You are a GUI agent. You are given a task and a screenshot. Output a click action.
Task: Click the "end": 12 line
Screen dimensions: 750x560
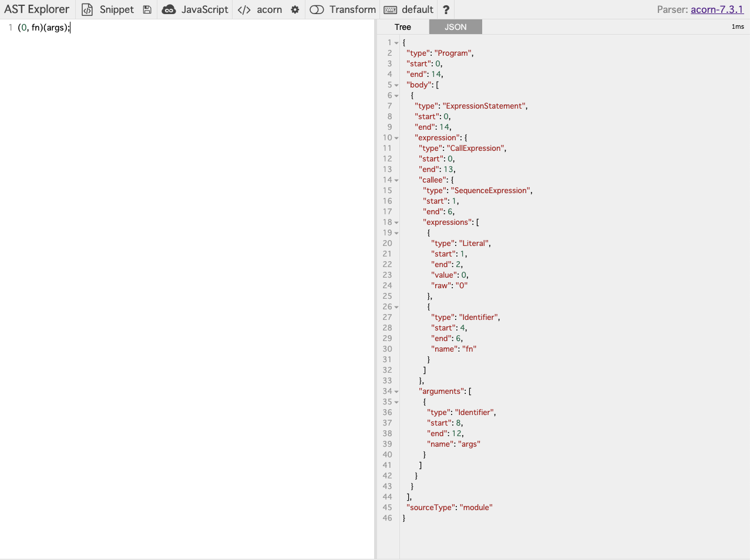click(x=445, y=433)
